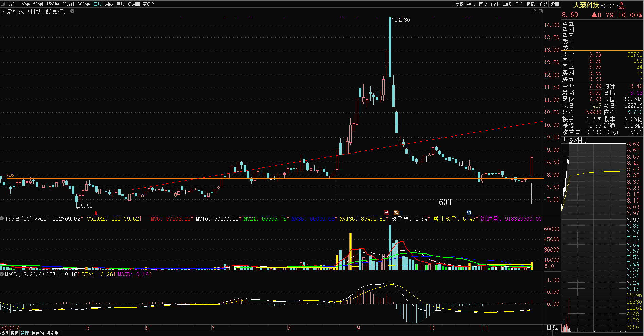
Task: Click the MV5 value 57103.29
Action: (179, 219)
